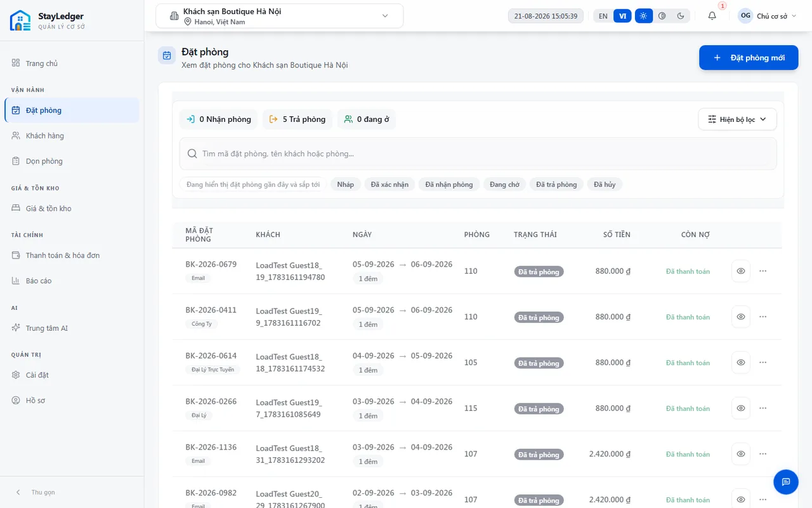View booking BK-2026-0614 eye icon

point(741,363)
